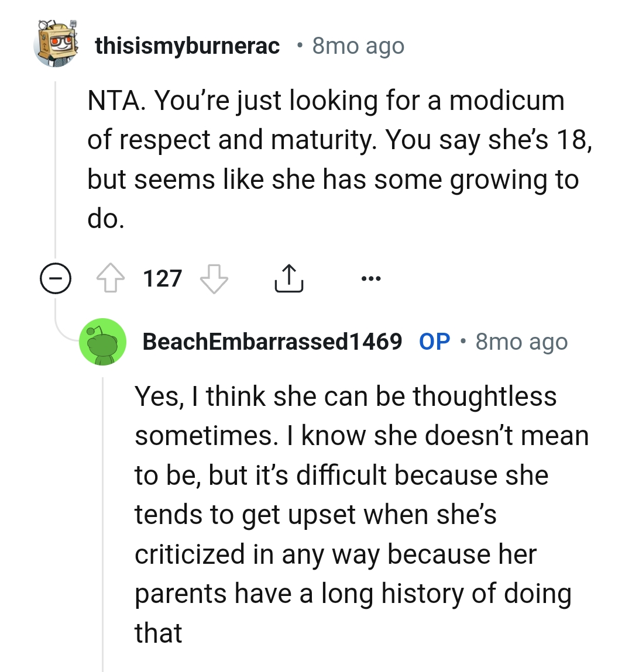Open the three-dot more options menu
Image resolution: width=632 pixels, height=672 pixels.
click(371, 278)
